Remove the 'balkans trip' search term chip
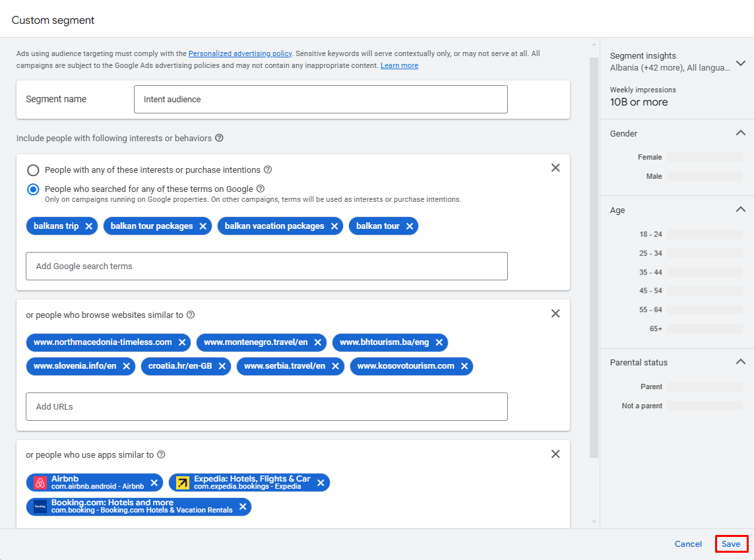Image resolution: width=754 pixels, height=560 pixels. pos(89,226)
